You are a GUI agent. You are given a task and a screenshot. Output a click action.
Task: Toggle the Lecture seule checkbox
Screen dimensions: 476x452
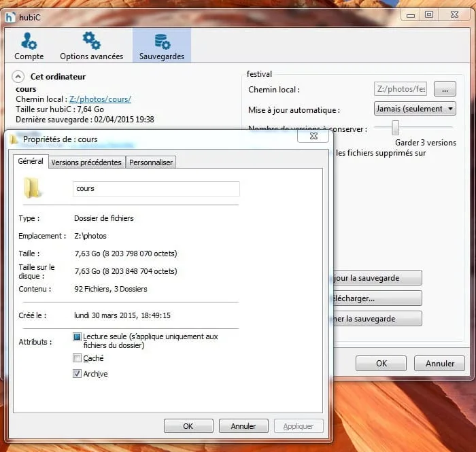point(78,337)
